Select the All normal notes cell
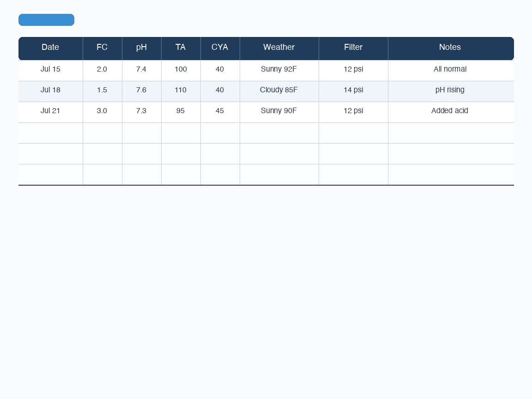The image size is (532, 399). (451, 71)
